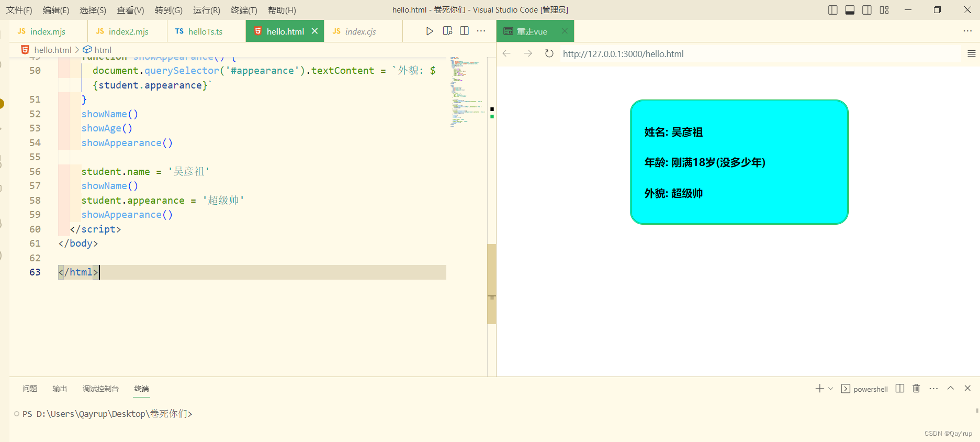Viewport: 980px width, 442px height.
Task: Click the 年龄 text in preview
Action: [705, 162]
